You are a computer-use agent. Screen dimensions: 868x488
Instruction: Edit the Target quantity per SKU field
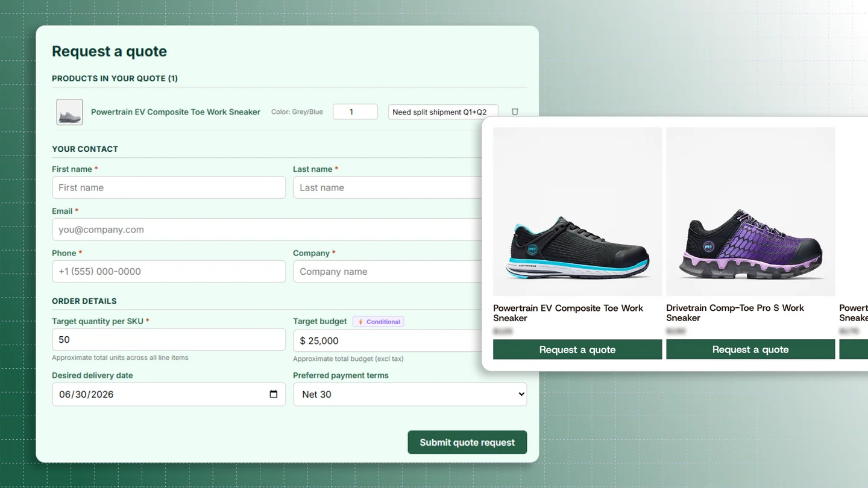169,339
